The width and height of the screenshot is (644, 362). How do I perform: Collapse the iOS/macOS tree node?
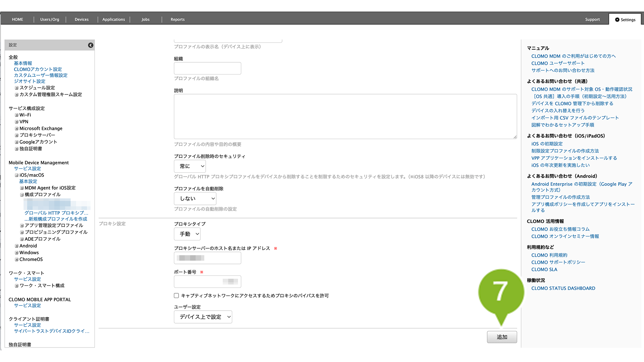click(16, 175)
